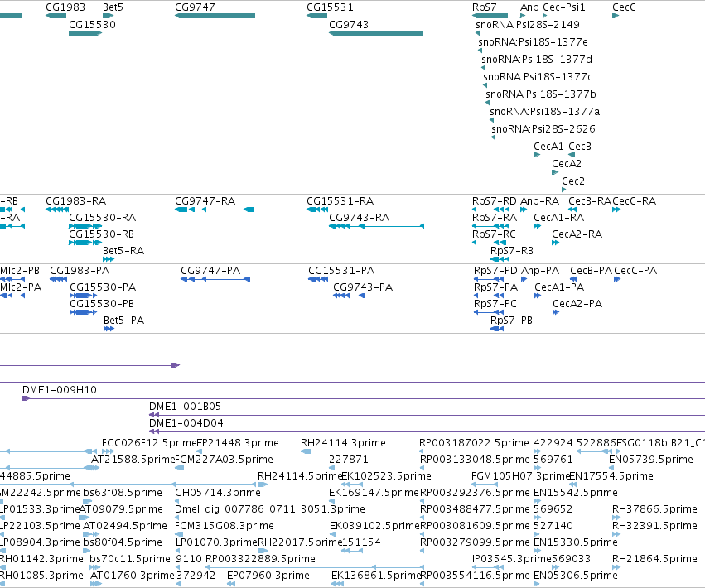
Task: Click BAC clone DME1-001B05 label
Action: (x=186, y=407)
